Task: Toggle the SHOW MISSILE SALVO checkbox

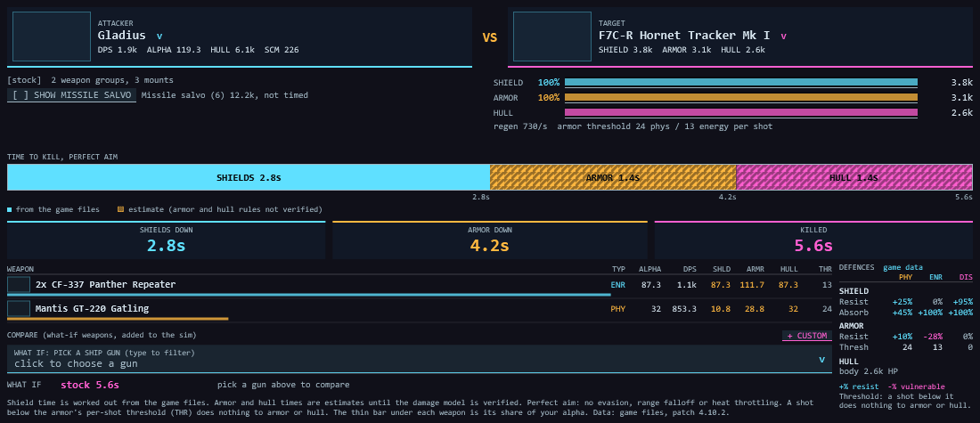Action: click(72, 95)
